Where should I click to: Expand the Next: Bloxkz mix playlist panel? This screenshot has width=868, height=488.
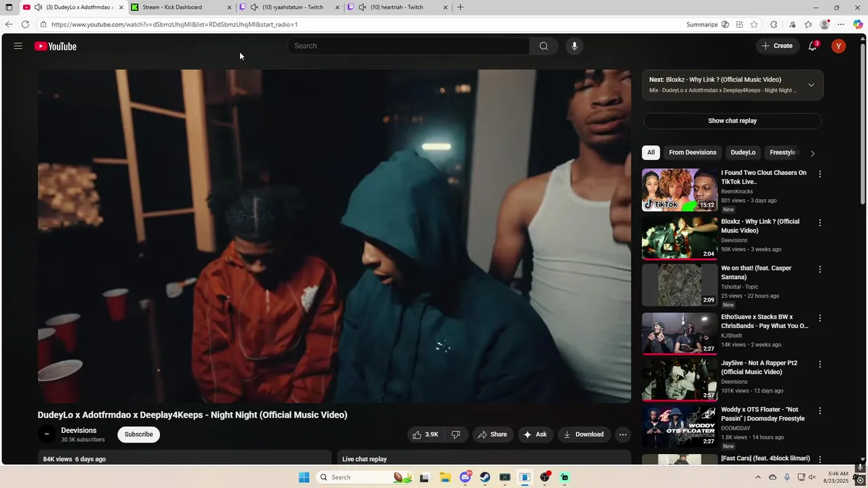(x=811, y=85)
